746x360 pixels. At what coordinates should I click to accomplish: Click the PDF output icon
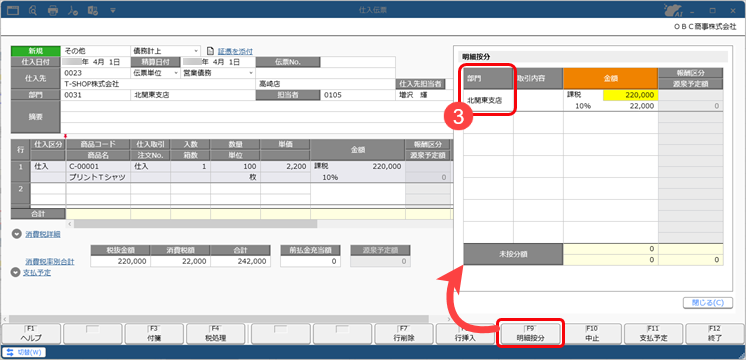tap(72, 10)
